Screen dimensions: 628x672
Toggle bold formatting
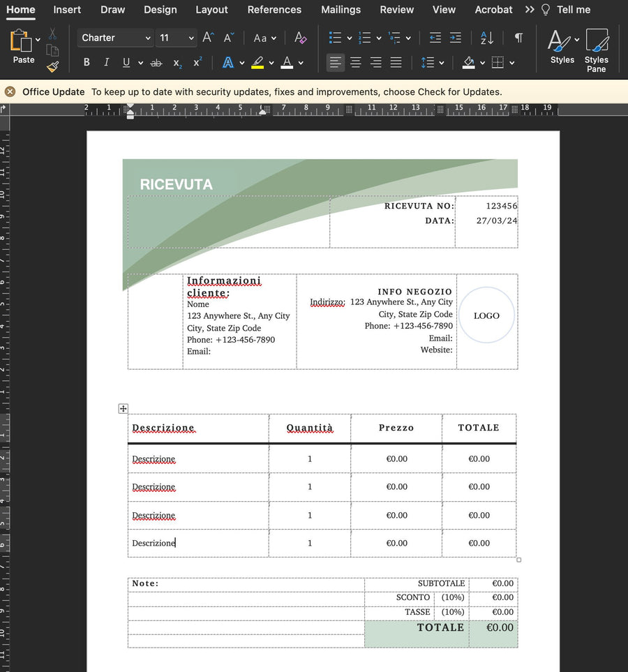(x=87, y=63)
